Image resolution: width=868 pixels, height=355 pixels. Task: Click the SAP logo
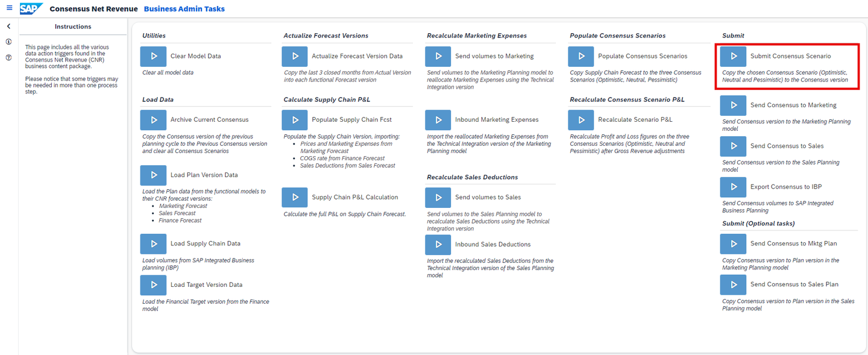31,8
